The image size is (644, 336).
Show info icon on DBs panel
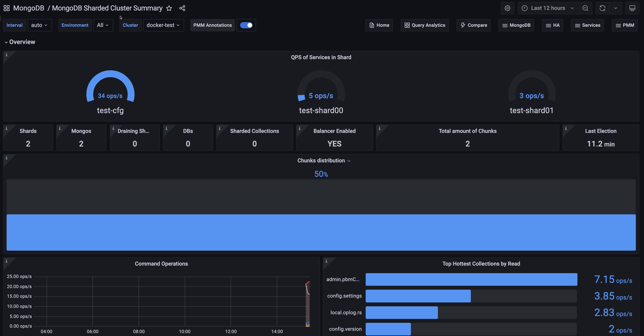166,128
